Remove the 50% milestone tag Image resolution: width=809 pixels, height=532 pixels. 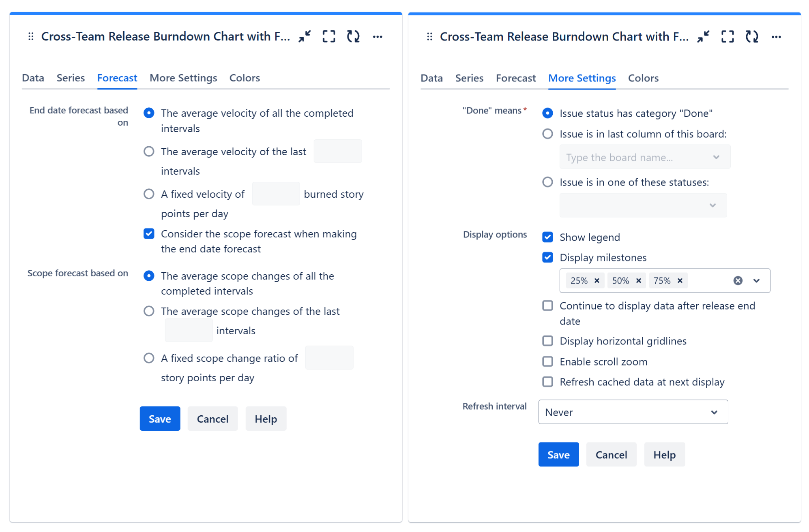(639, 280)
